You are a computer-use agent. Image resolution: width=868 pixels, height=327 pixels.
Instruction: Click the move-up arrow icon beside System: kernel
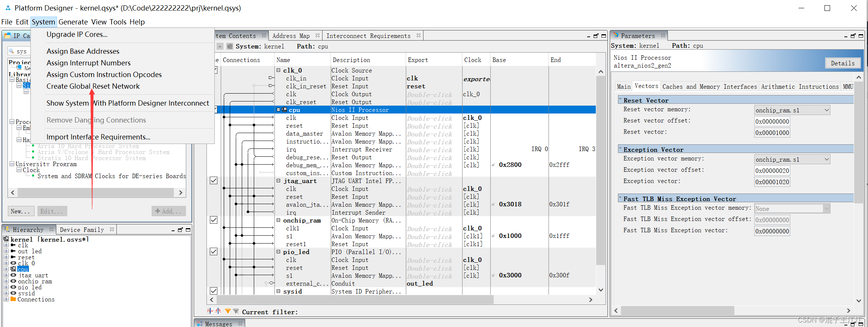(220, 46)
